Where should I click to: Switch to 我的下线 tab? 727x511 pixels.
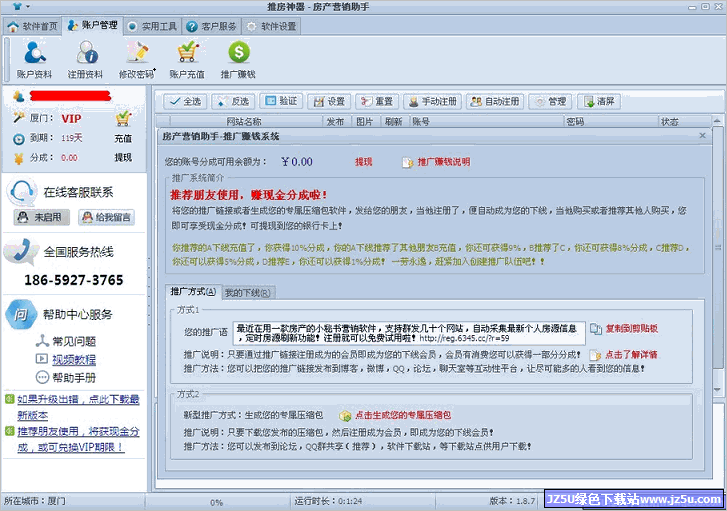pos(246,292)
